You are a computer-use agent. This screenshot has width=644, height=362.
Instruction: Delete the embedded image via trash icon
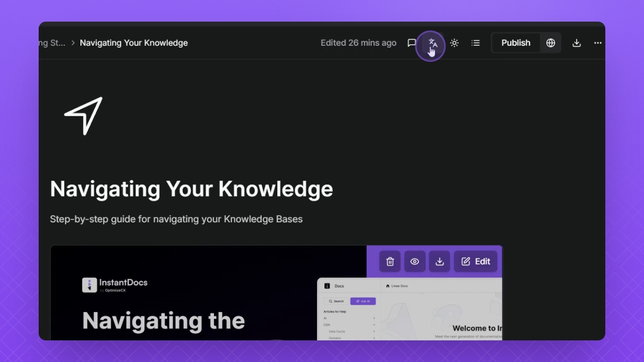(390, 261)
